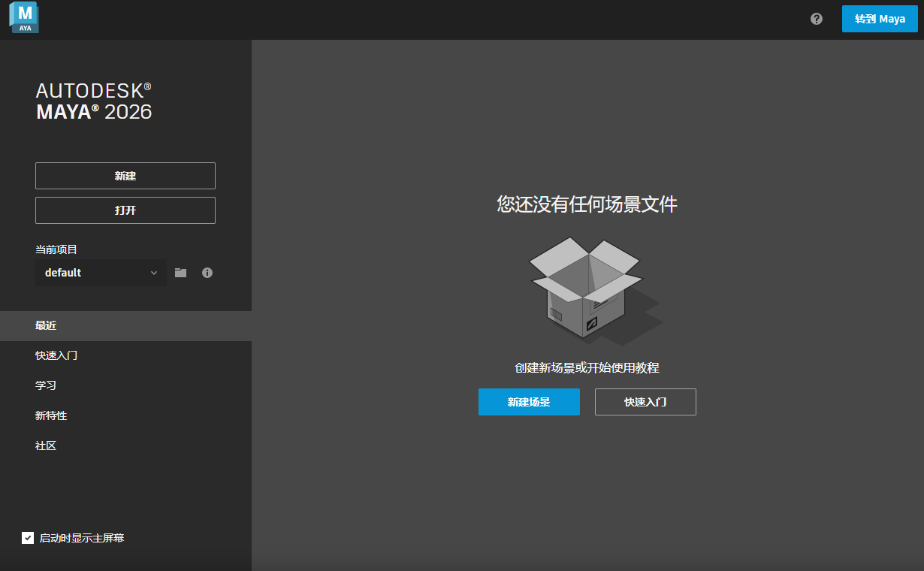Click the 创建新场景或开始使用教程 text
The height and width of the screenshot is (571, 924).
[x=587, y=368]
